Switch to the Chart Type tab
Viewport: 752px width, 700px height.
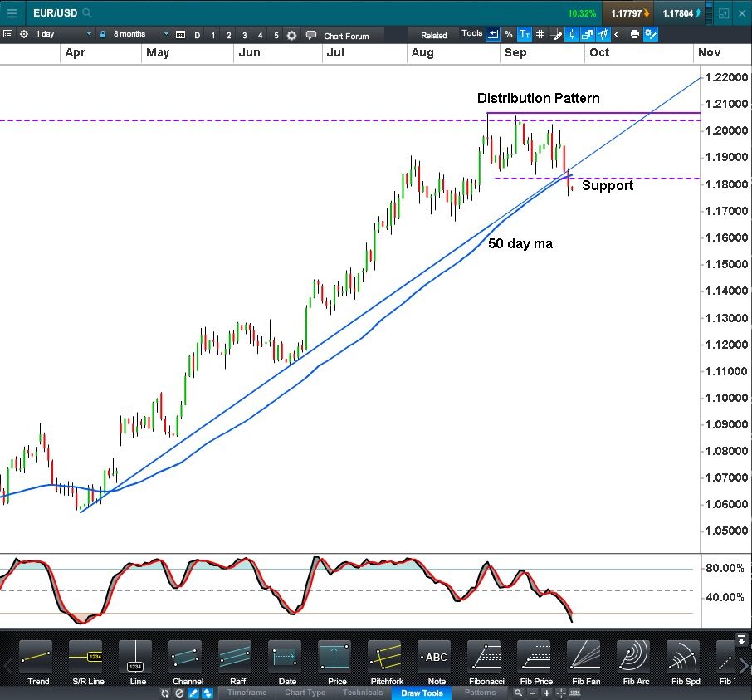pos(305,693)
